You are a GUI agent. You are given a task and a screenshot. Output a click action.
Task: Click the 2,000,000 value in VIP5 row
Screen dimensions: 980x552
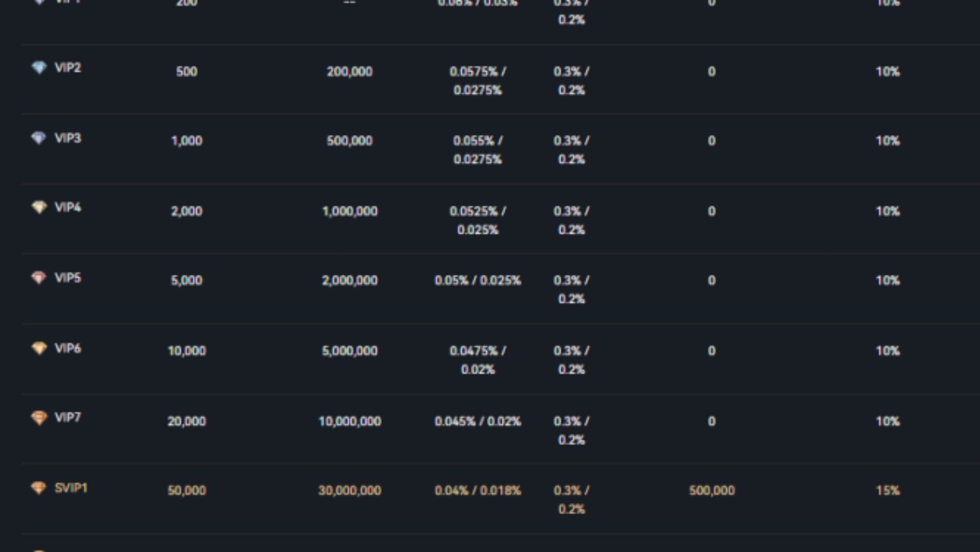pos(350,281)
